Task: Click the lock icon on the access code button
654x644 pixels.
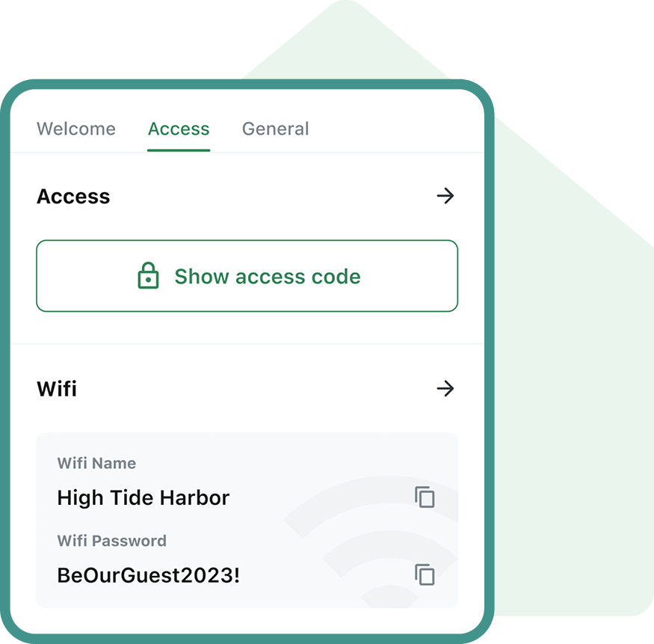Action: pyautogui.click(x=148, y=275)
